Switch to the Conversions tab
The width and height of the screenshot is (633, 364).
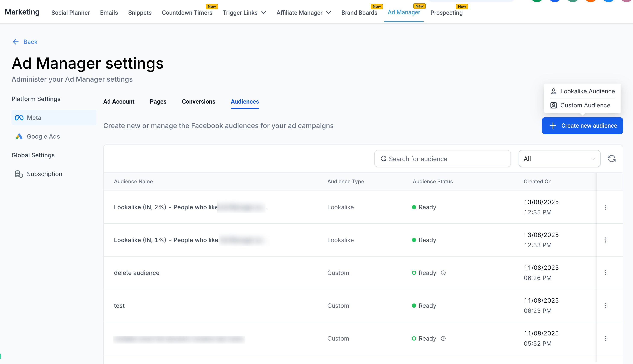[198, 101]
